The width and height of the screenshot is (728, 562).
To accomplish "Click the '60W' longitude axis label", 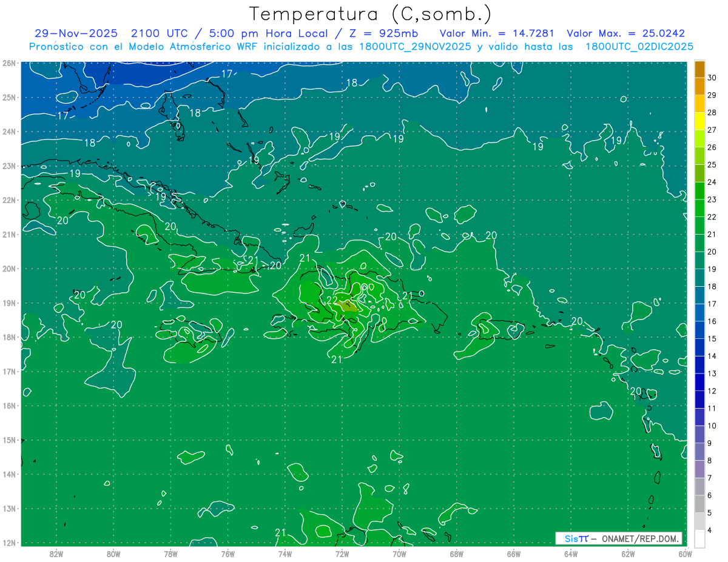I will [x=685, y=554].
